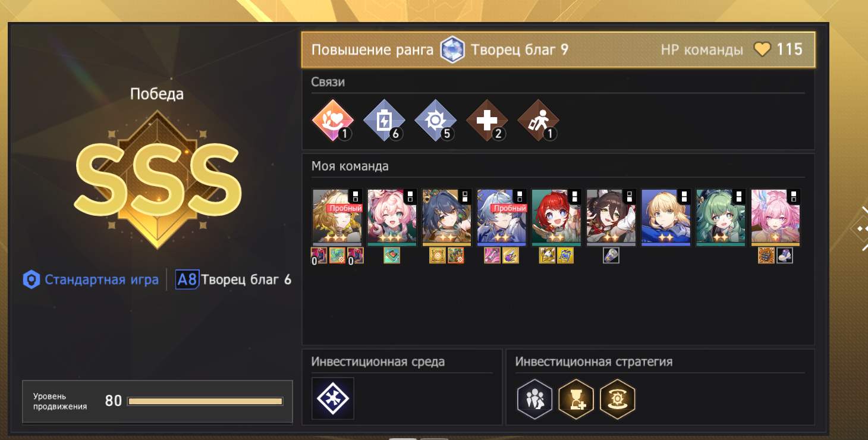The width and height of the screenshot is (868, 440).
Task: Open the red-haired character portrait
Action: (555, 218)
